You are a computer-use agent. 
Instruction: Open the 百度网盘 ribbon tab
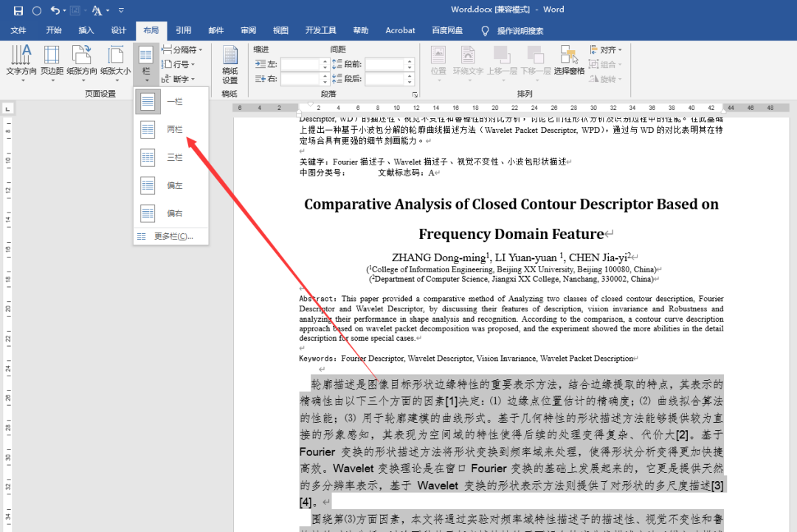click(x=447, y=30)
